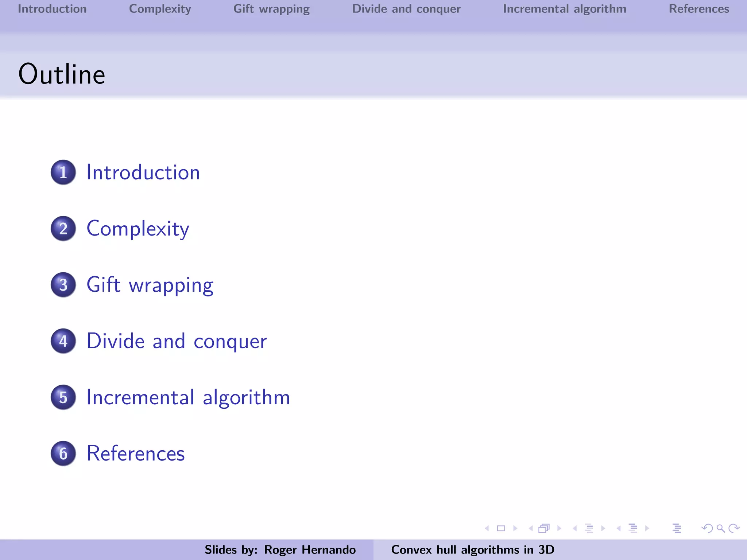This screenshot has height=560, width=747.
Task: Click the number 1 bullet ball
Action: tap(63, 172)
